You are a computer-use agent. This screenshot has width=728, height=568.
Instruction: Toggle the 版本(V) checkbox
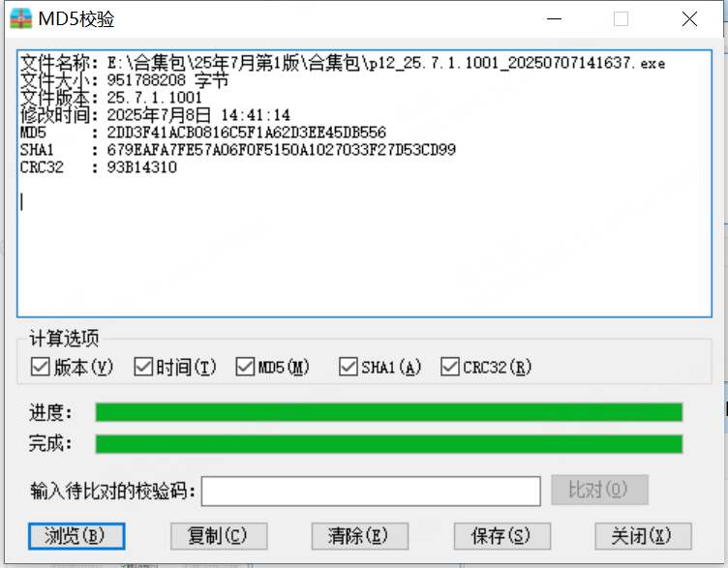tap(40, 367)
